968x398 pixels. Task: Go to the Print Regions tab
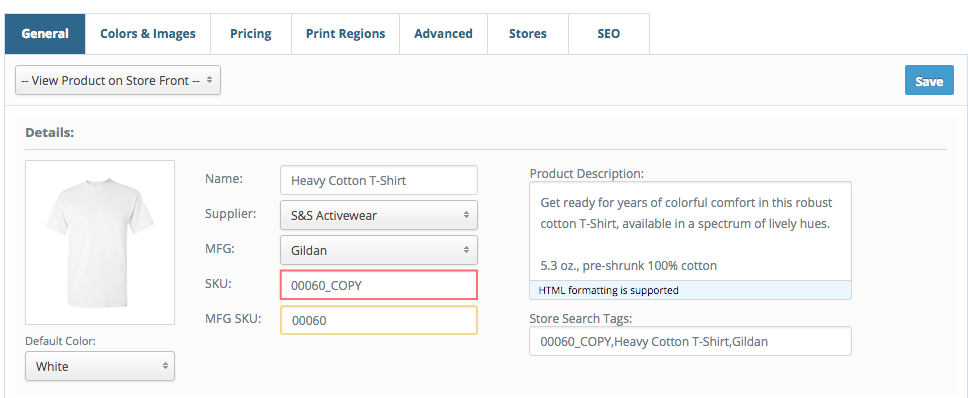point(345,34)
